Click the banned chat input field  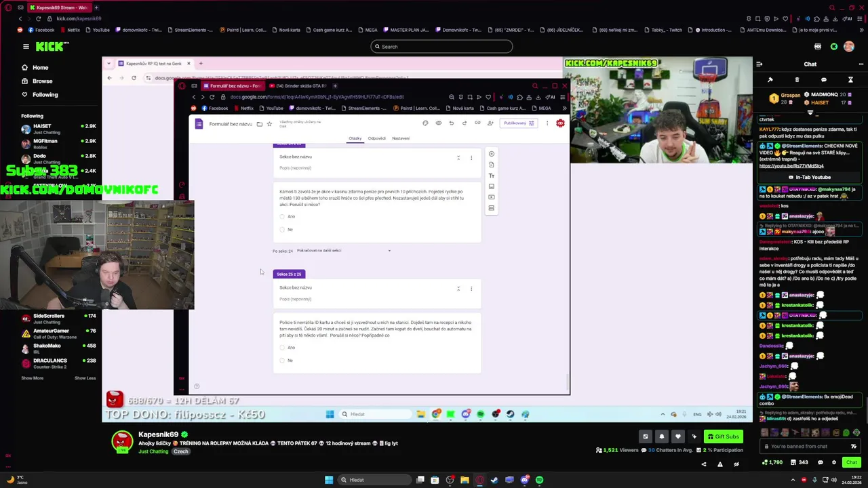point(810,446)
